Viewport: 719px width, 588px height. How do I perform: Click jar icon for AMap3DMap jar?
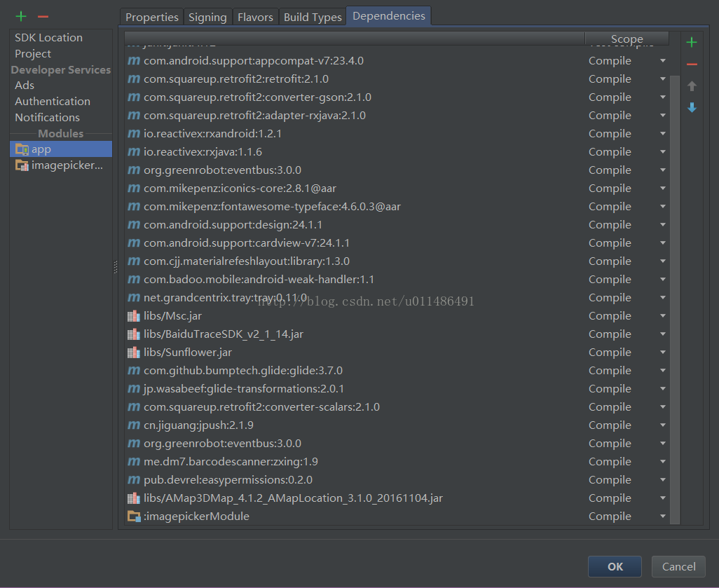point(133,498)
